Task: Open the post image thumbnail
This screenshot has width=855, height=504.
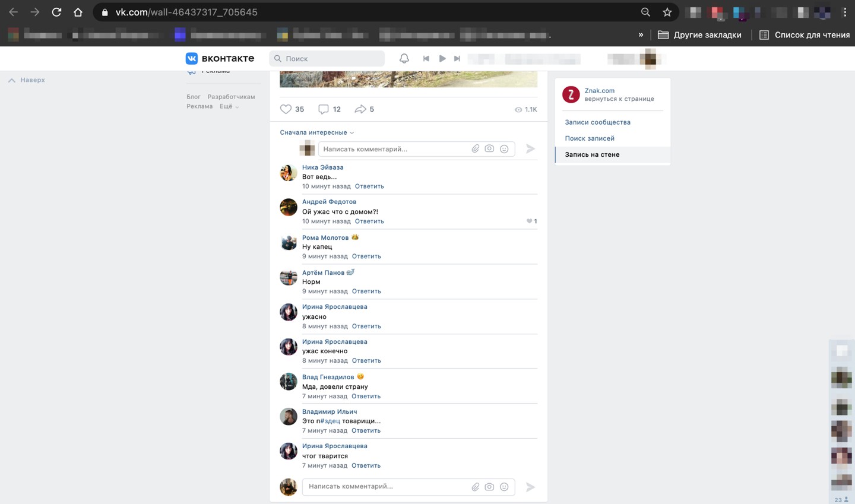Action: tap(408, 79)
